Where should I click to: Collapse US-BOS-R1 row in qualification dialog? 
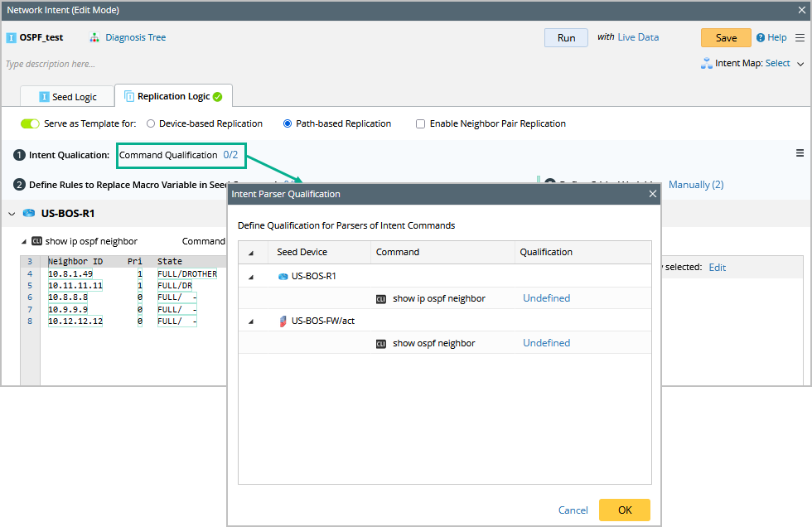coord(251,276)
